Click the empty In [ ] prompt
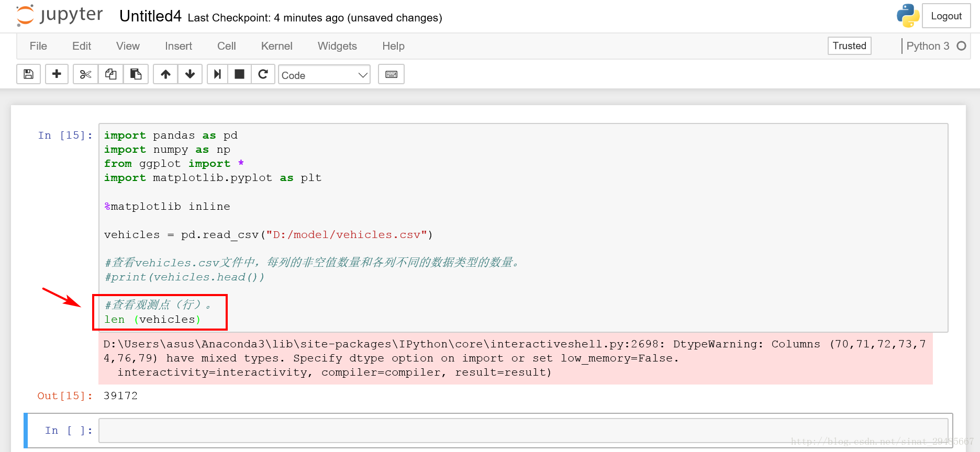This screenshot has height=452, width=980. click(69, 431)
